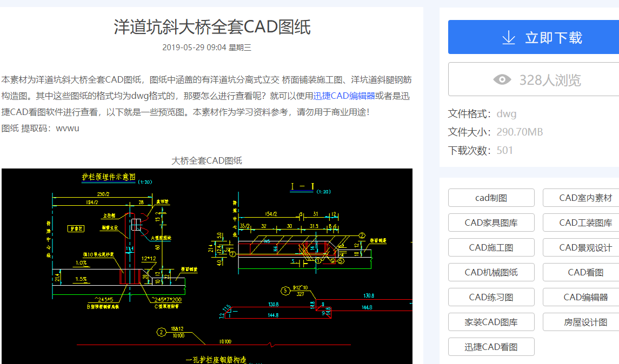Screen dimensions: 619x364
Task: Select the cad制图 tag
Action: [x=491, y=198]
